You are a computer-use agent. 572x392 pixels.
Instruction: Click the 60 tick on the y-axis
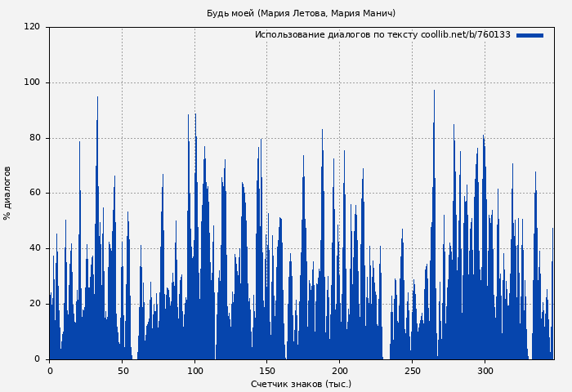pyautogui.click(x=34, y=194)
